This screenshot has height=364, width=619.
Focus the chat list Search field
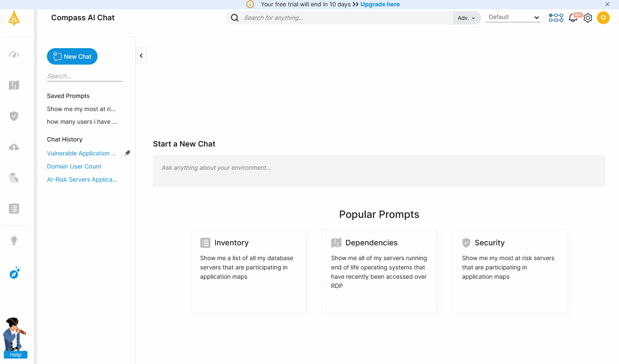pyautogui.click(x=85, y=76)
